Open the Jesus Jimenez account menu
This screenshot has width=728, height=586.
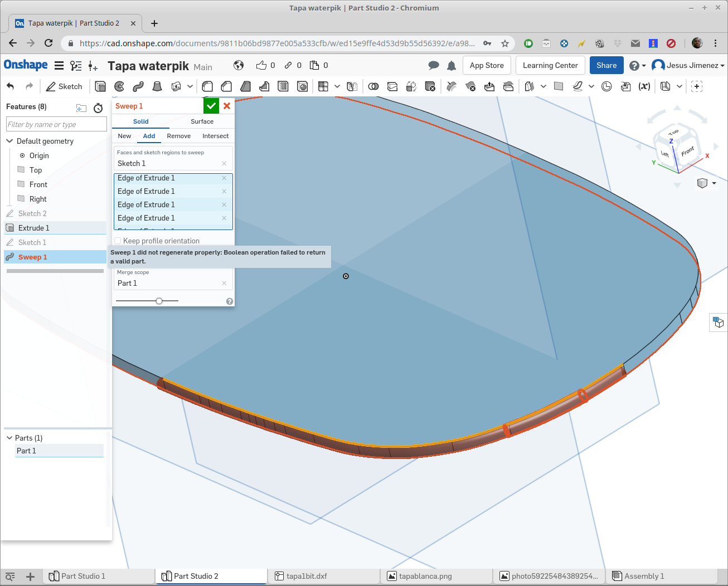[x=688, y=66]
